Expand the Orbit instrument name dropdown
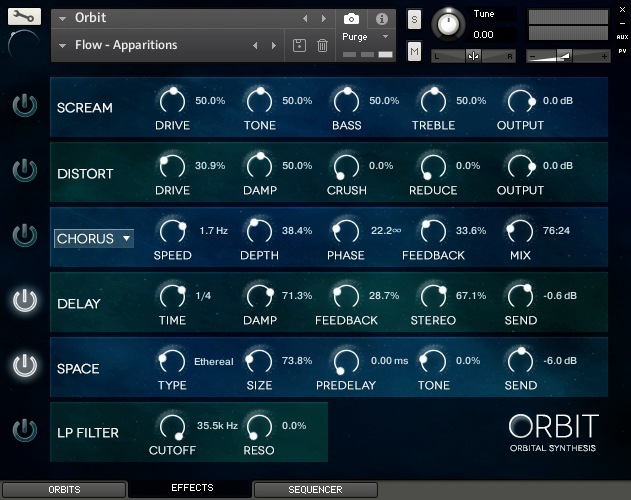The image size is (631, 500). pos(62,18)
